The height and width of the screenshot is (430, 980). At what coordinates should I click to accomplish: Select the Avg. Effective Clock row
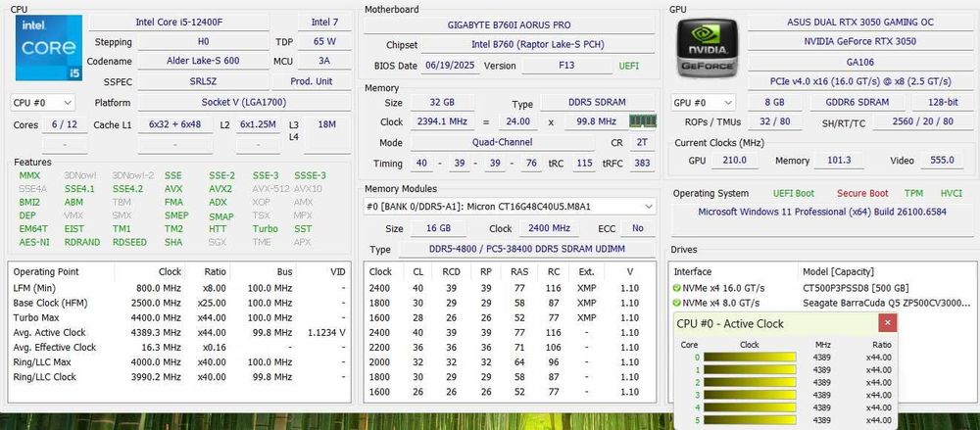179,348
